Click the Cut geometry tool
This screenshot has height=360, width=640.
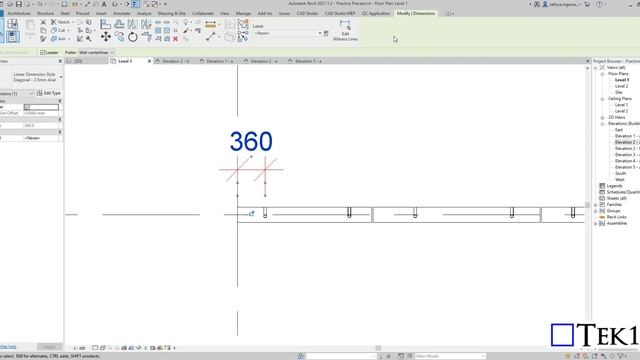click(x=59, y=30)
